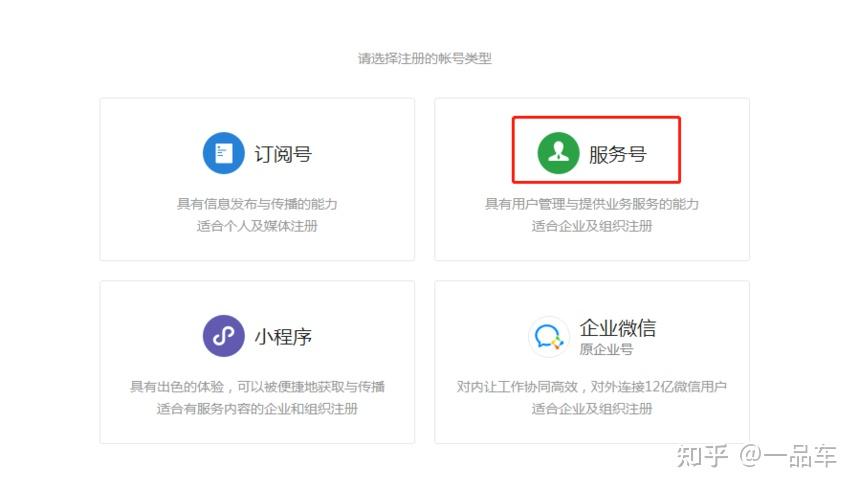Select the 企业微信 account type title

[x=617, y=328]
